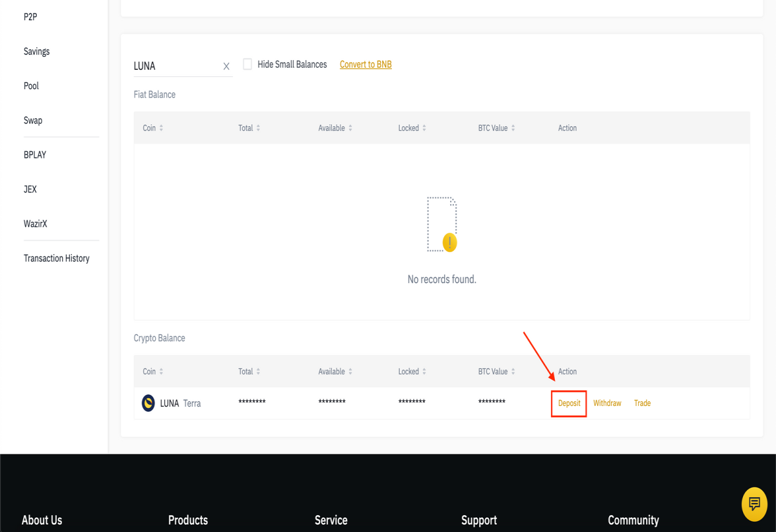This screenshot has width=776, height=532.
Task: Open WazirX in sidebar
Action: pos(35,224)
